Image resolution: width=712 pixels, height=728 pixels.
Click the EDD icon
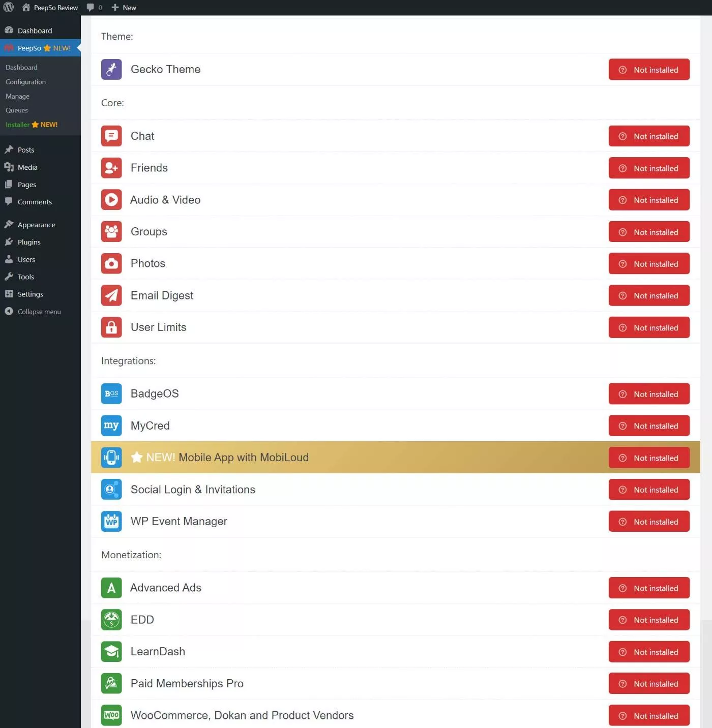[111, 620]
